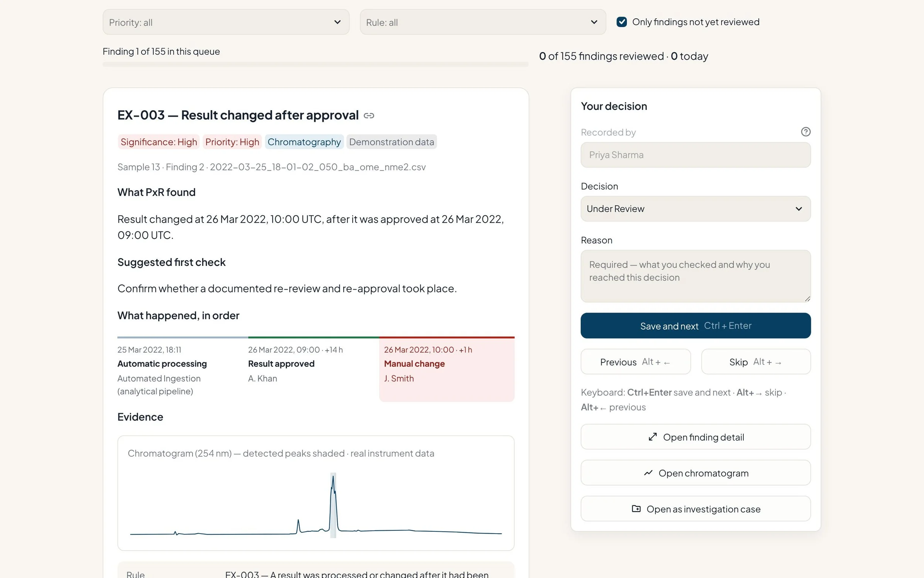Click the 'What PxR found' heading
Image resolution: width=924 pixels, height=578 pixels.
click(156, 192)
